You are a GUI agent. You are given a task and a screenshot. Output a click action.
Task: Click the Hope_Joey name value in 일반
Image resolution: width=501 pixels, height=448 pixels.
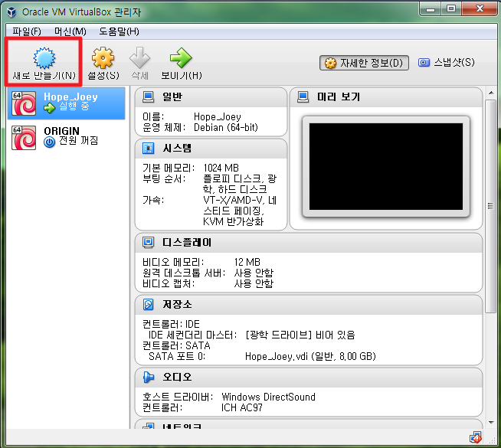coord(218,117)
